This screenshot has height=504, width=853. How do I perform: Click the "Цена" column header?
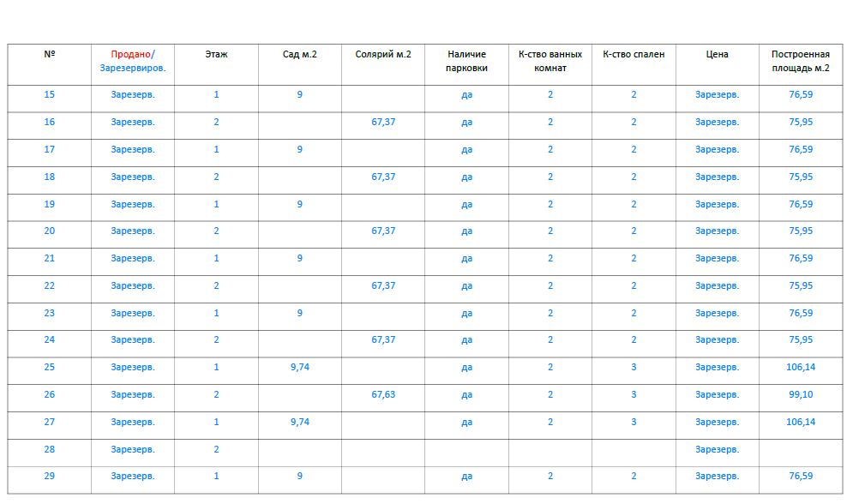[718, 54]
